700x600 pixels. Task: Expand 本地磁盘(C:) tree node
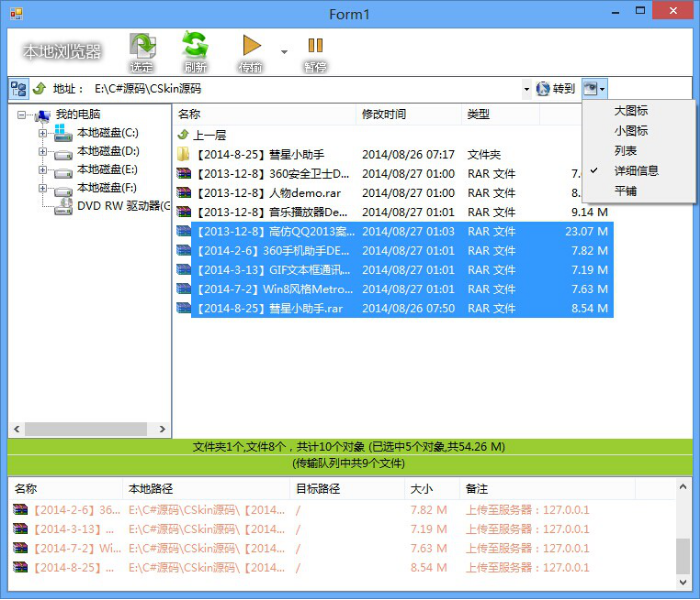[42, 133]
